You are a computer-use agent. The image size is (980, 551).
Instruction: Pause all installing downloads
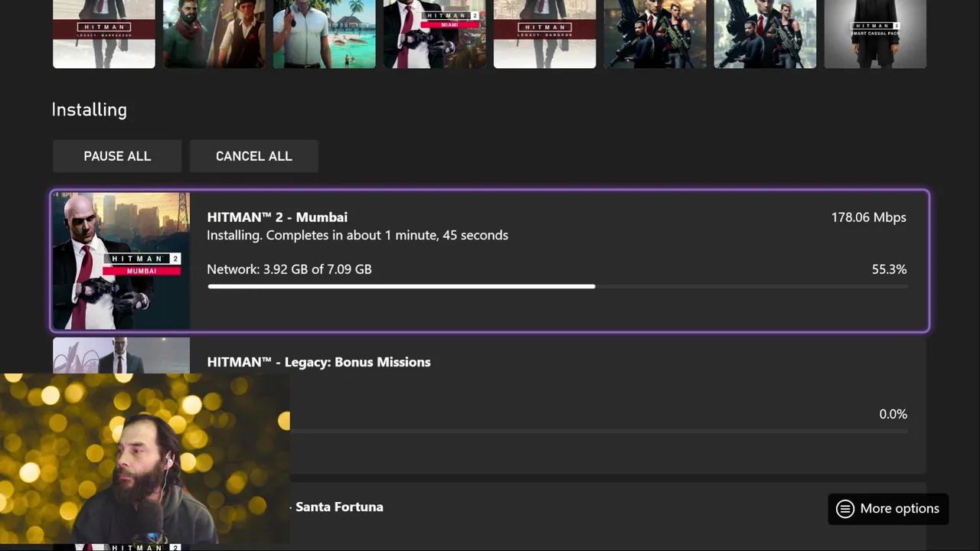point(117,156)
